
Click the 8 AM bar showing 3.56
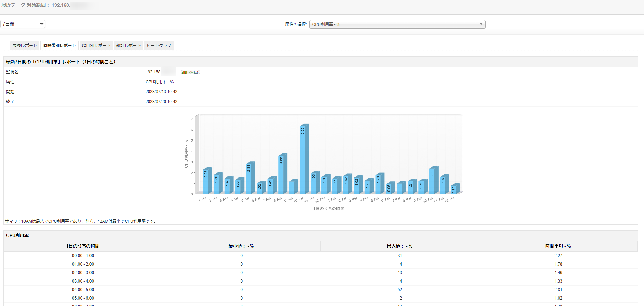282,174
